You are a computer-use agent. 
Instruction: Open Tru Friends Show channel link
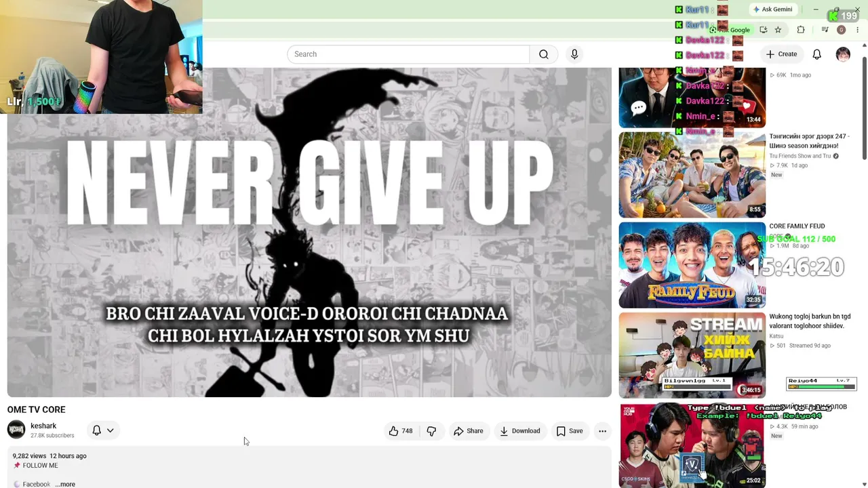(x=800, y=156)
